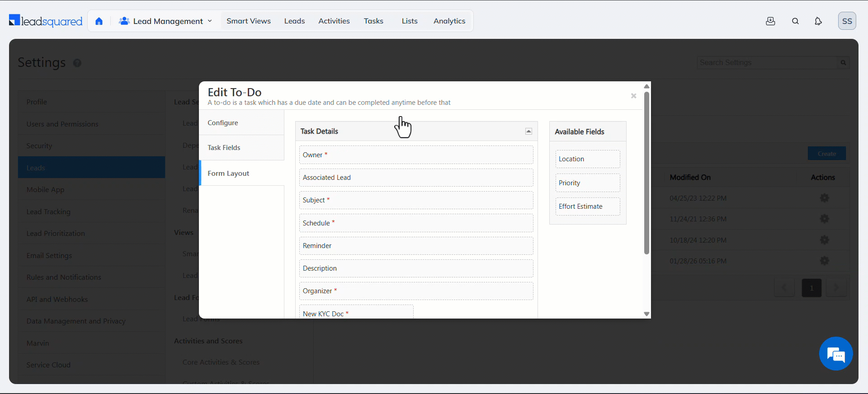
Task: Open the Activities menu
Action: 334,21
